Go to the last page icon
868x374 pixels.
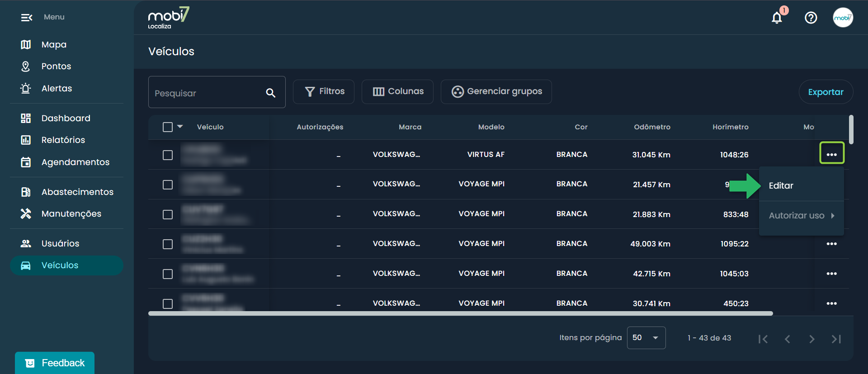(x=836, y=339)
